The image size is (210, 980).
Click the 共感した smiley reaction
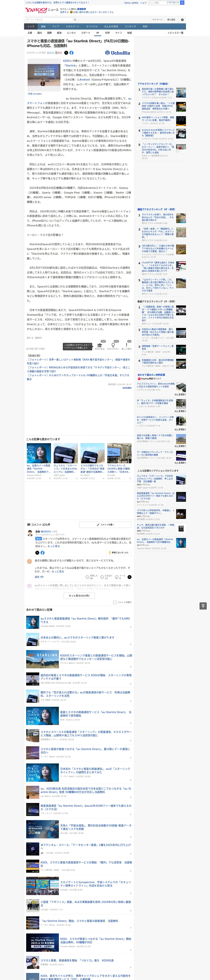click(92, 577)
